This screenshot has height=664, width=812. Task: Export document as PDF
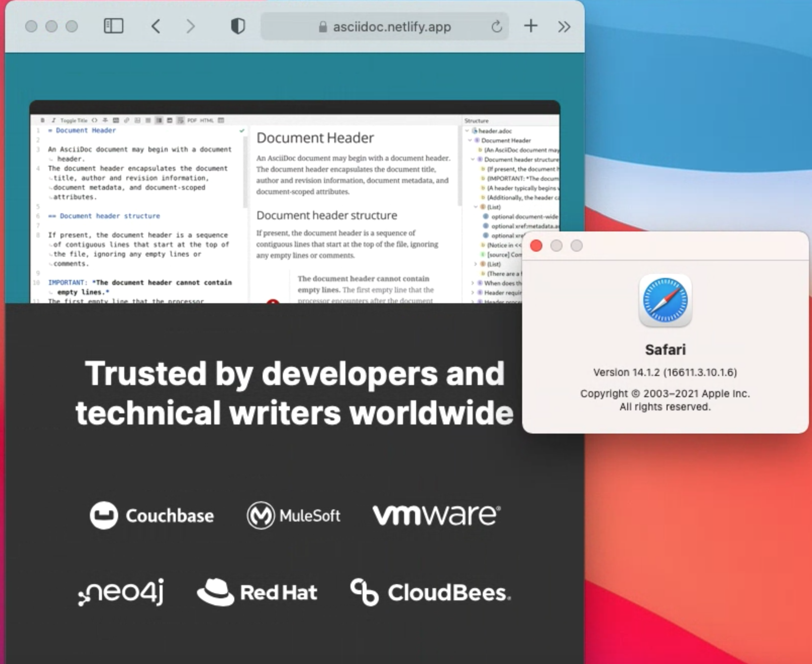tap(193, 120)
